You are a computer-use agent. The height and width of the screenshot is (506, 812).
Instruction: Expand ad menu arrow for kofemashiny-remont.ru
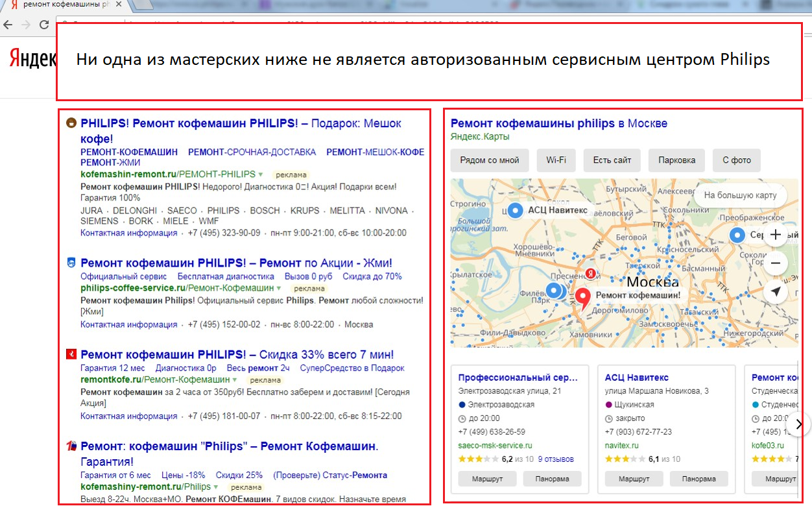[x=216, y=487]
